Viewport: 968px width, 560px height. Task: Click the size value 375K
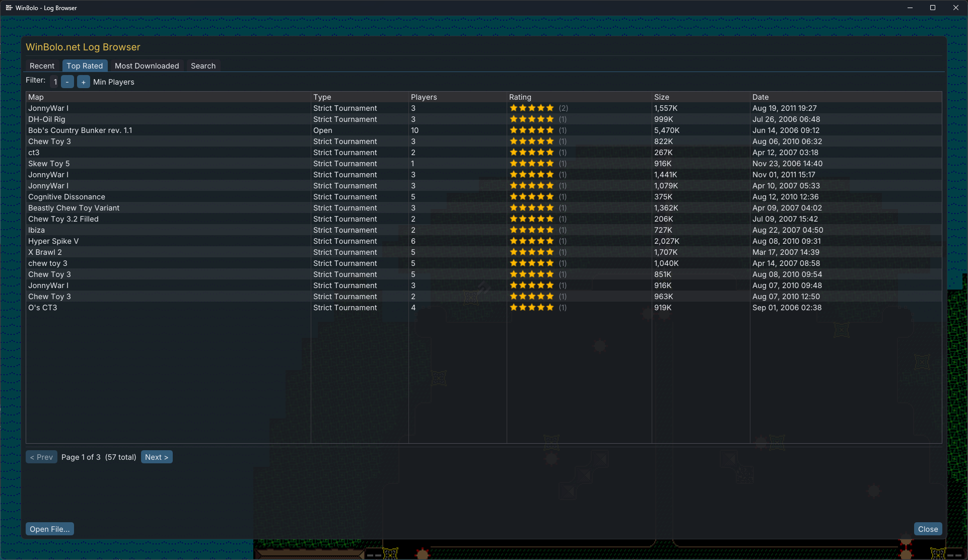tap(663, 197)
